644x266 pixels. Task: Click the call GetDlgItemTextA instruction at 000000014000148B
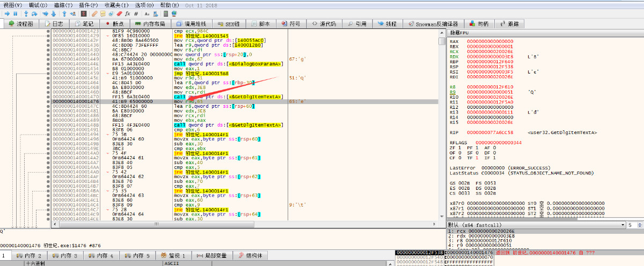[229, 124]
